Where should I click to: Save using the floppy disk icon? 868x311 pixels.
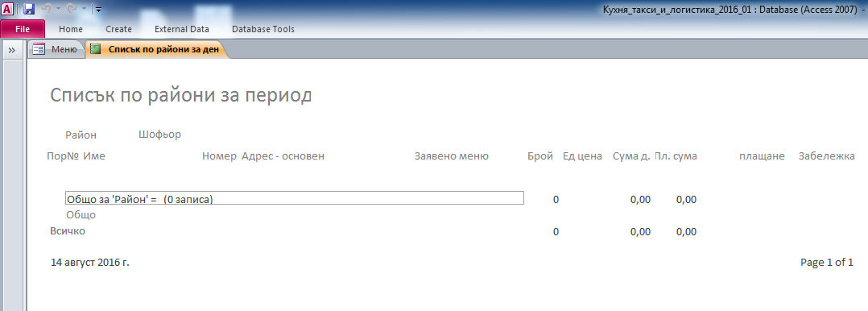pyautogui.click(x=29, y=9)
